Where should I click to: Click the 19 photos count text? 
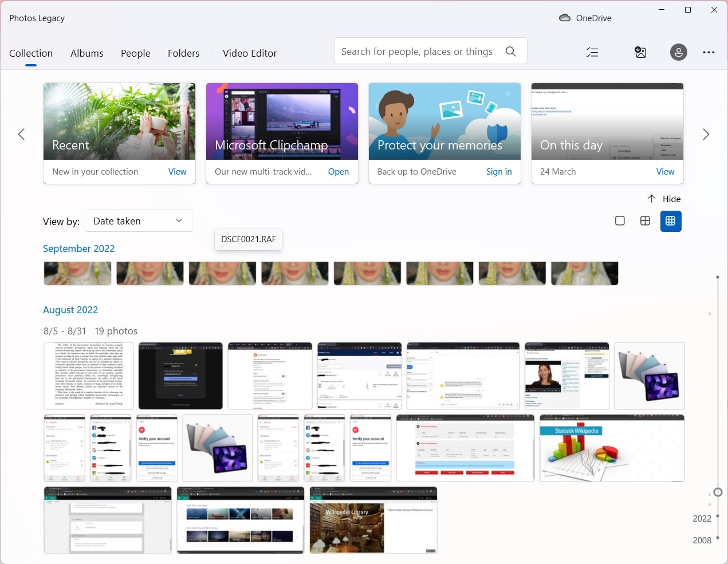(x=116, y=331)
